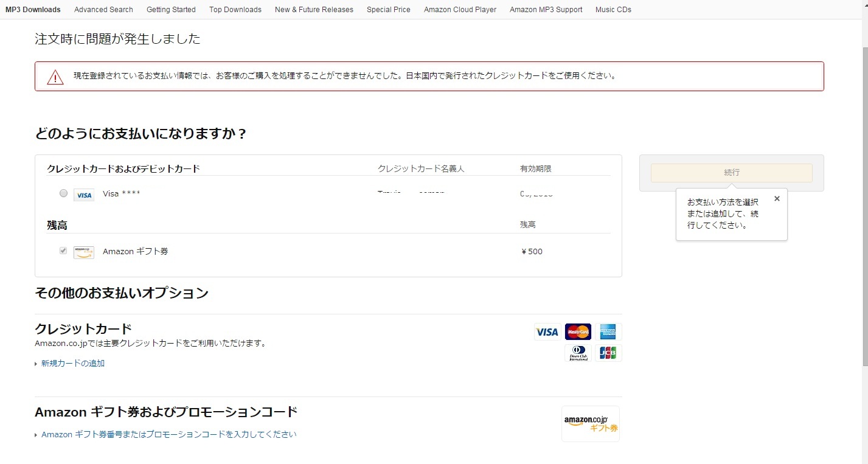Click the クレジットカードおよびデビットカード section label
Image resolution: width=868 pixels, height=464 pixels.
click(x=123, y=169)
